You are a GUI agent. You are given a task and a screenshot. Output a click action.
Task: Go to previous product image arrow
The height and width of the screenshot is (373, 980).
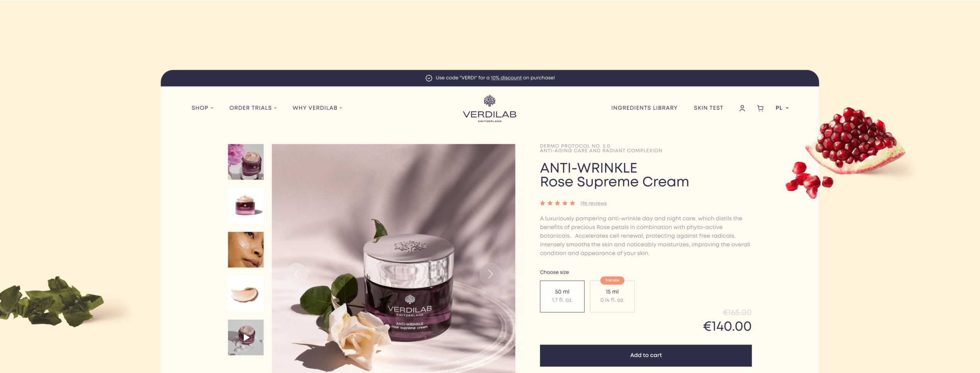[296, 274]
